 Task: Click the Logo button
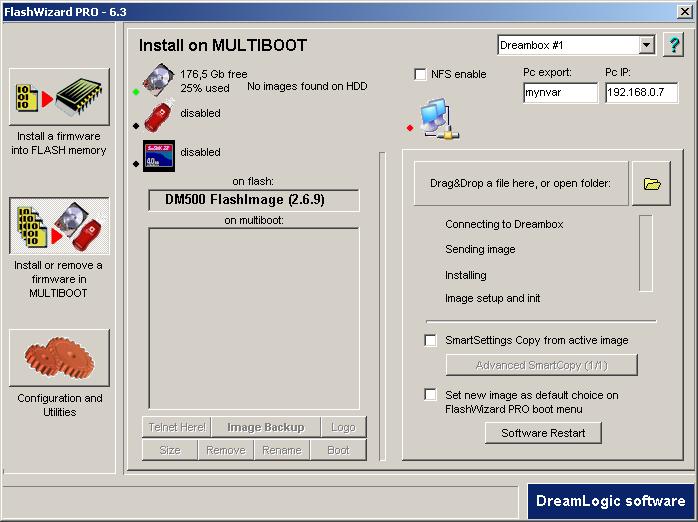(x=343, y=427)
